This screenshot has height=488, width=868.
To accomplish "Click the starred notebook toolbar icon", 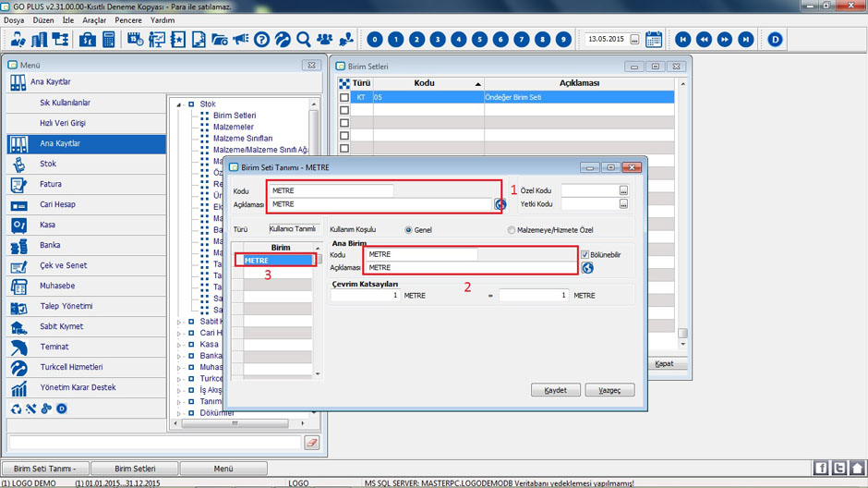I will (x=177, y=40).
